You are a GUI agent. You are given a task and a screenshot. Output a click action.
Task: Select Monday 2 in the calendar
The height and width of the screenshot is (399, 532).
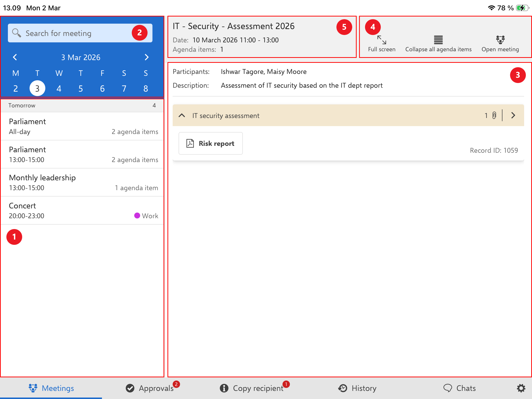pyautogui.click(x=16, y=88)
